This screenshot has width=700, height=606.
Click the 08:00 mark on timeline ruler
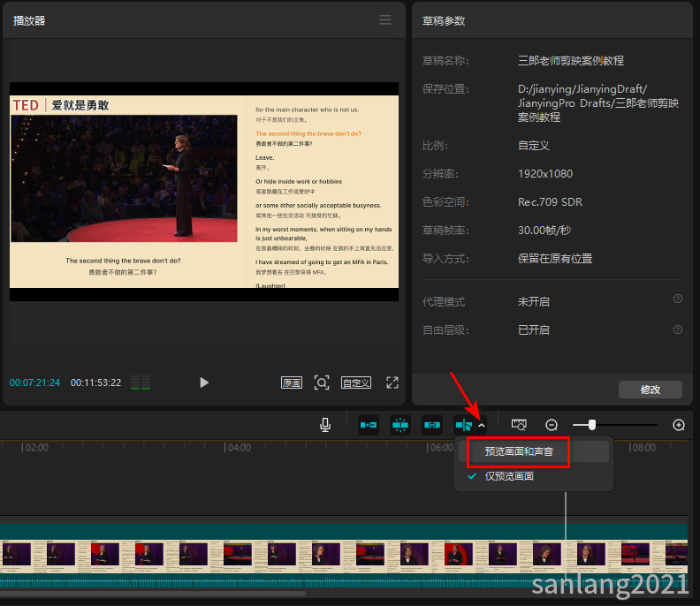[644, 448]
